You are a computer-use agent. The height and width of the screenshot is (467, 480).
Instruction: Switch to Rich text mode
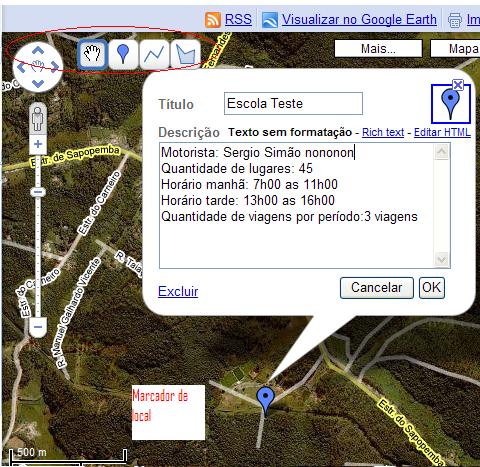pos(383,132)
